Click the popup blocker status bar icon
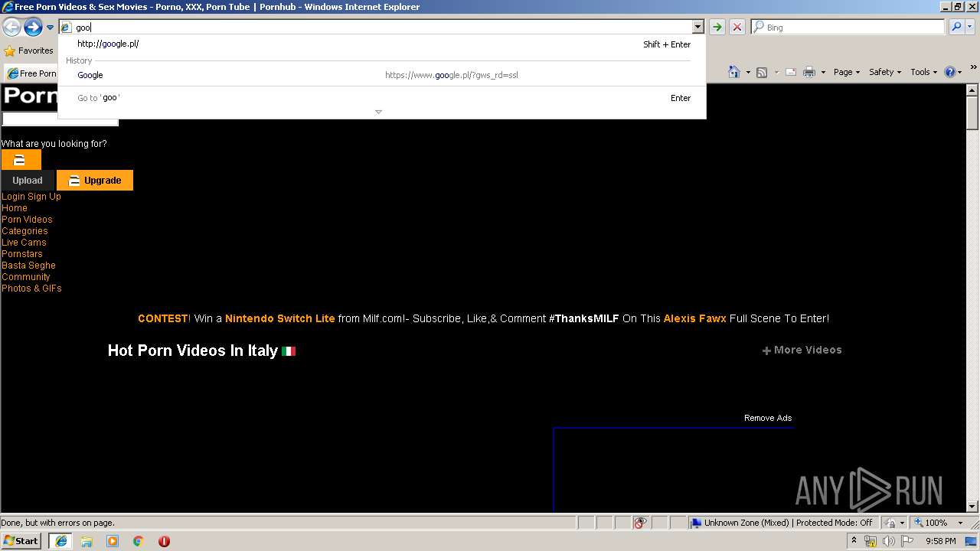The height and width of the screenshot is (551, 980). point(640,523)
